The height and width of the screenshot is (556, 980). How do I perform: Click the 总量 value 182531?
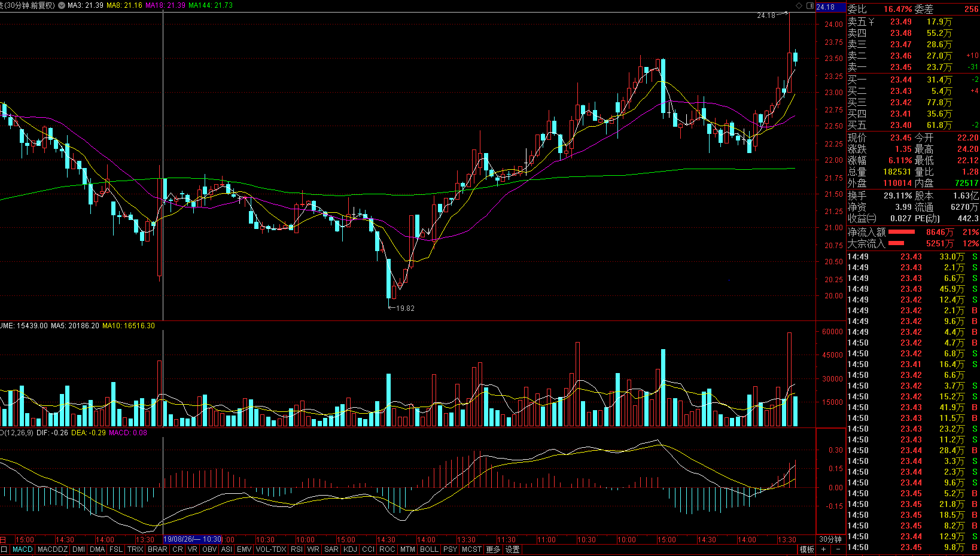tap(897, 172)
